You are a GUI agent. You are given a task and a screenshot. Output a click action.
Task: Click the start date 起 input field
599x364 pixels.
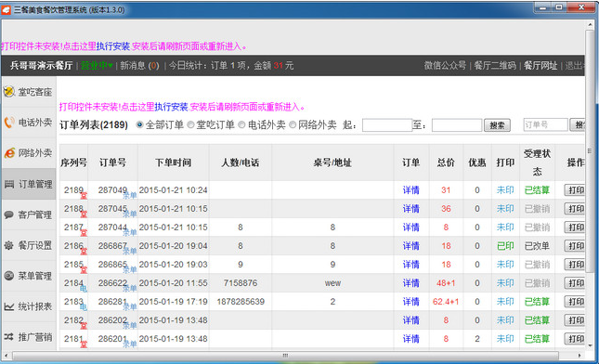(387, 125)
